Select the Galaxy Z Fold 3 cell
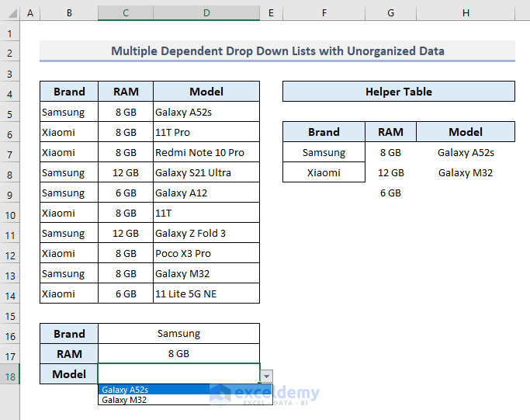Image resolution: width=530 pixels, height=420 pixels. pos(206,233)
